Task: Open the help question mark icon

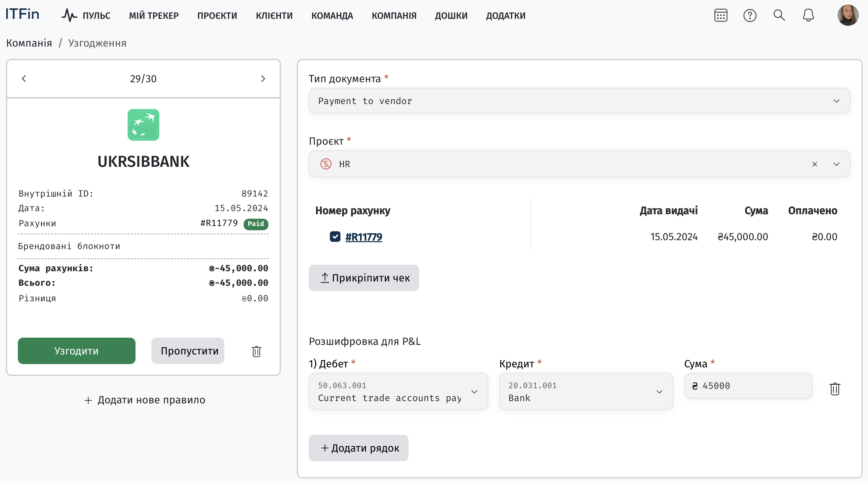Action: (750, 16)
